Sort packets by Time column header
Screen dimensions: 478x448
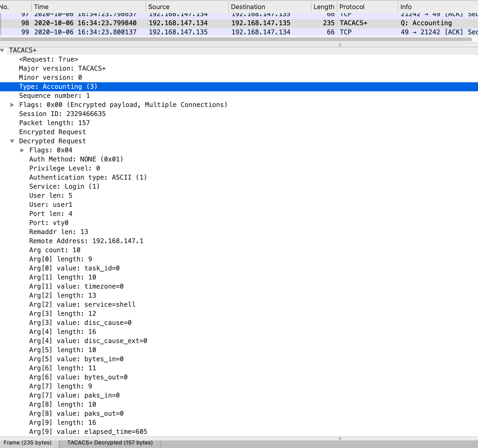tap(88, 7)
